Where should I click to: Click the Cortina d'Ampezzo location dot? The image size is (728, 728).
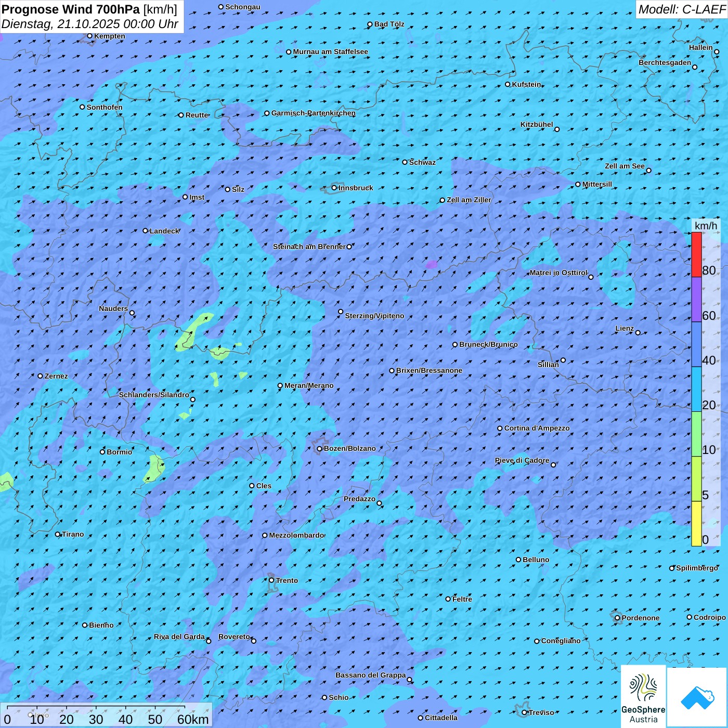(x=500, y=428)
